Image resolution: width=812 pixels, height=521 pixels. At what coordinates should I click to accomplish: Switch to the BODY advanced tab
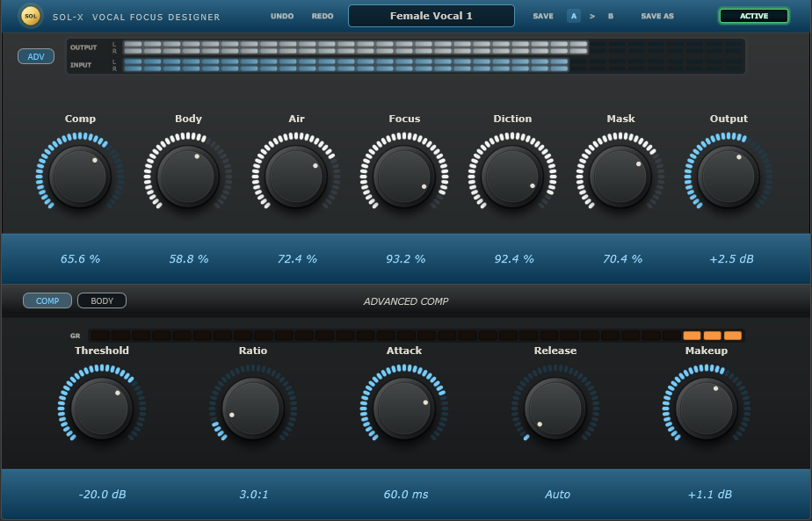point(102,300)
